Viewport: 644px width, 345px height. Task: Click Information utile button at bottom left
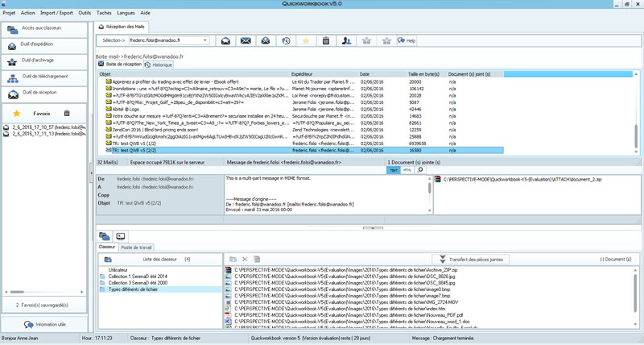[x=44, y=324]
